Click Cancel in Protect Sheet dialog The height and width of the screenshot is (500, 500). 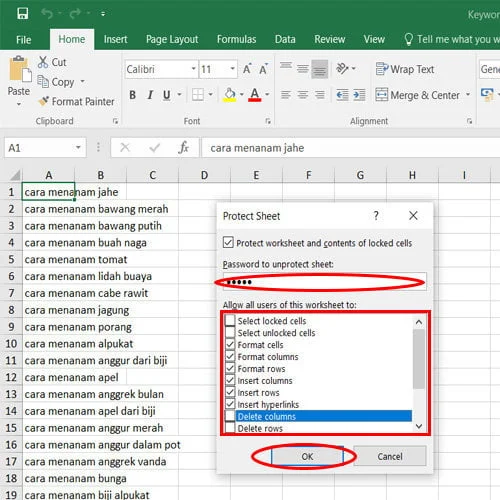(390, 456)
